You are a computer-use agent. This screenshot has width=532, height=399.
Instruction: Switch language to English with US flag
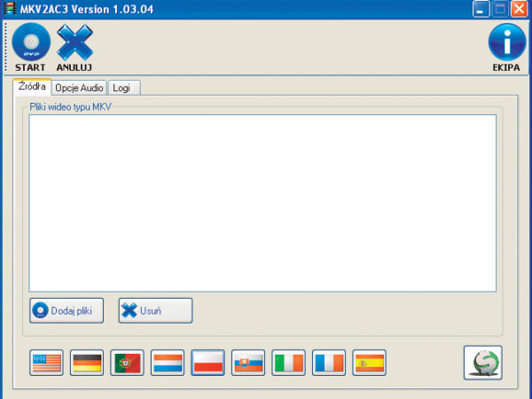(46, 363)
